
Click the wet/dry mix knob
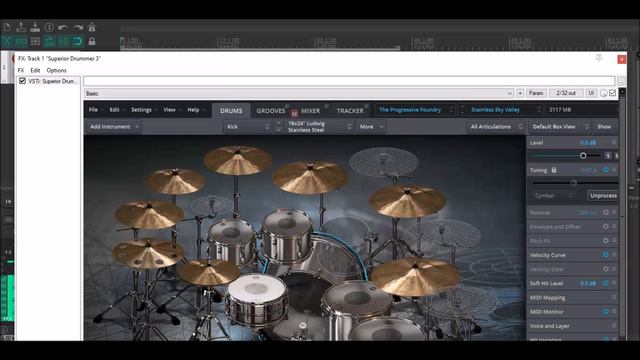(x=604, y=93)
